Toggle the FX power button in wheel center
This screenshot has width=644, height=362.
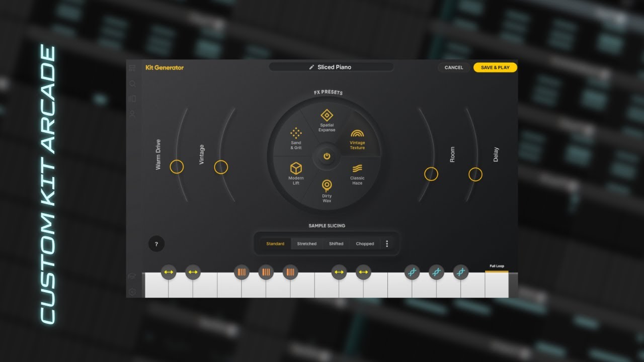point(327,156)
